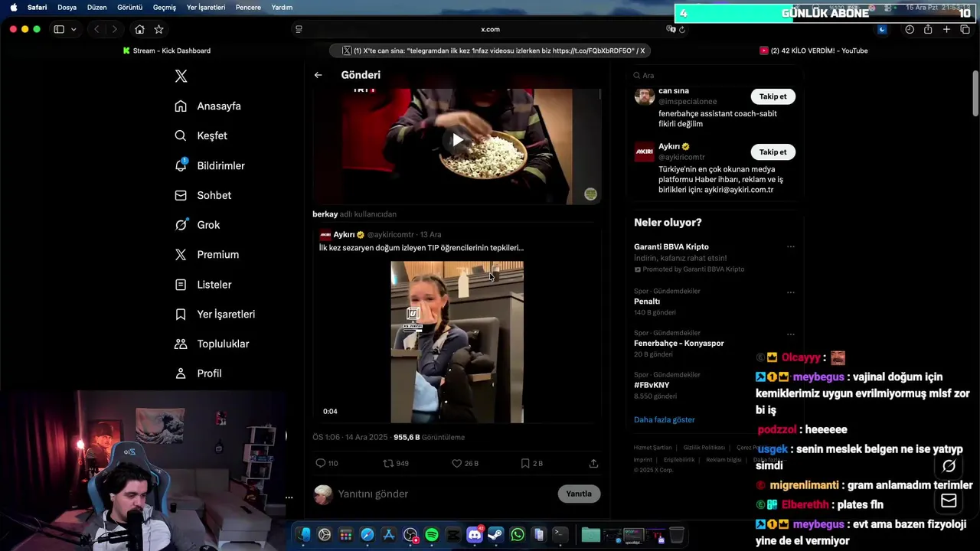Viewport: 980px width, 551px height.
Task: Click repost icon with 949 count
Action: [x=396, y=463]
